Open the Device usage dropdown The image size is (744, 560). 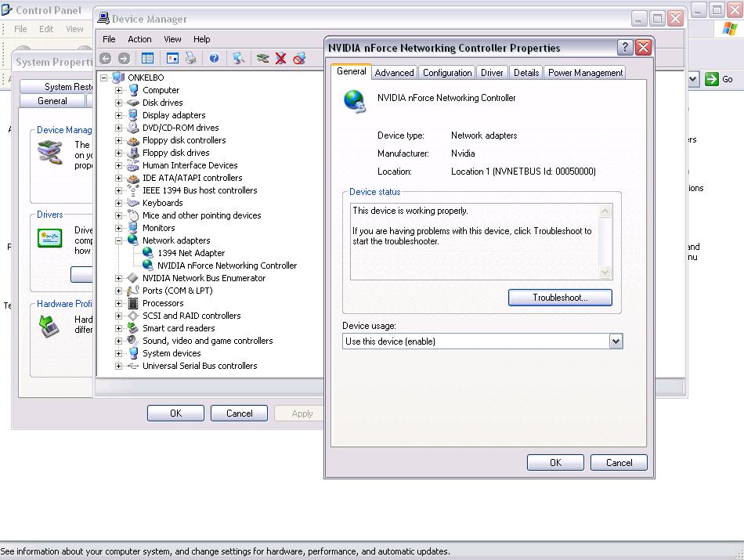[616, 341]
